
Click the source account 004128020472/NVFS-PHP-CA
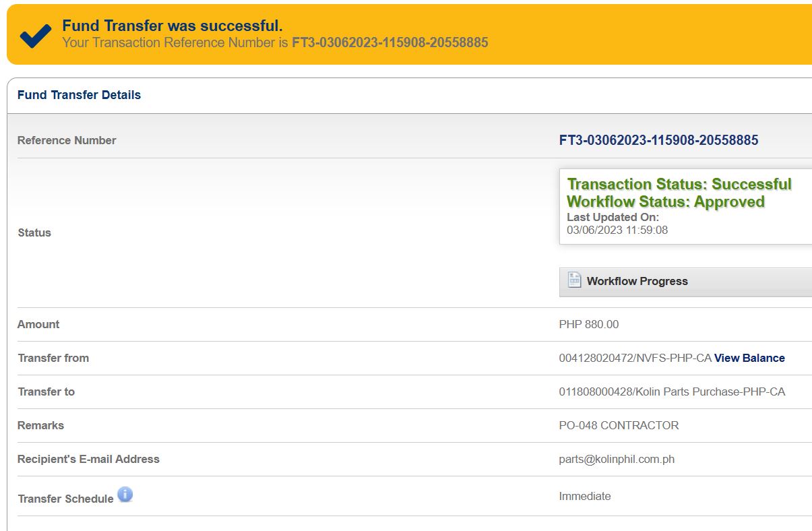635,358
